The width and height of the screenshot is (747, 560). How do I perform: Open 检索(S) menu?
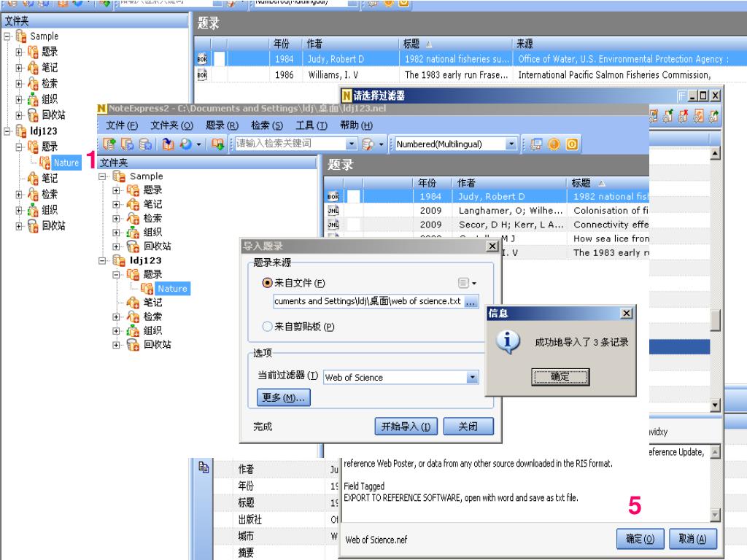pos(267,125)
